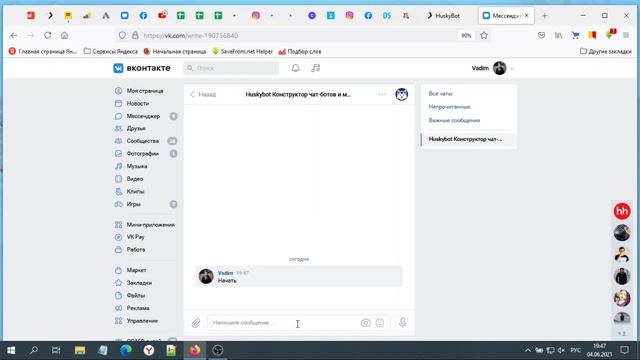Record a voice message with the microphone

[402, 322]
